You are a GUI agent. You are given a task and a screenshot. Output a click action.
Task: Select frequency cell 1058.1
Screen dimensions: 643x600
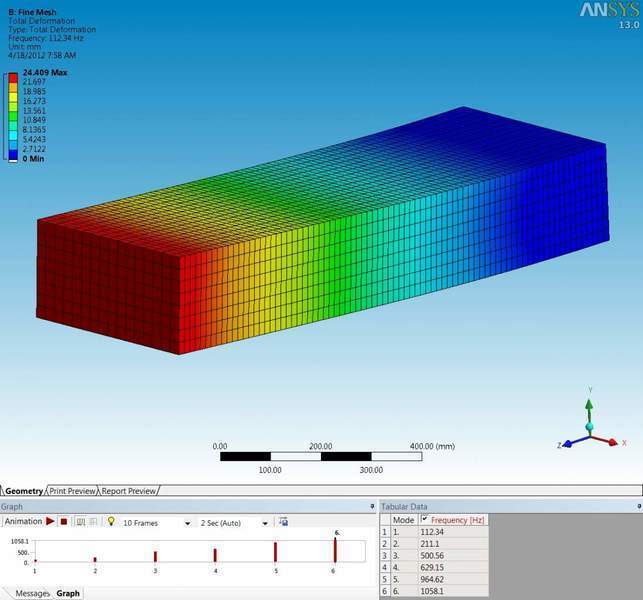(453, 591)
